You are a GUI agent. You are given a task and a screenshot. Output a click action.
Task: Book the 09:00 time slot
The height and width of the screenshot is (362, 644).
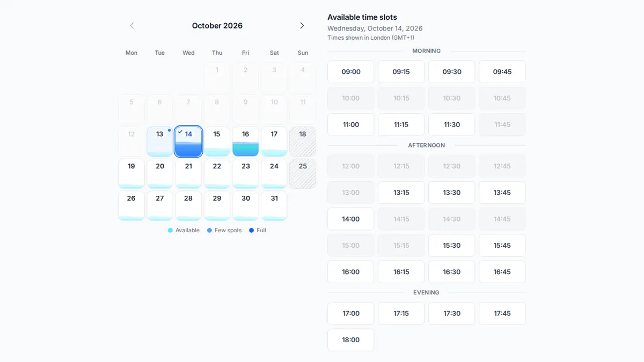click(x=351, y=72)
